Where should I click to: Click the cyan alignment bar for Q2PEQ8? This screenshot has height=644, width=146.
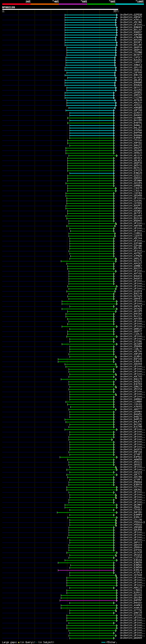91,15
